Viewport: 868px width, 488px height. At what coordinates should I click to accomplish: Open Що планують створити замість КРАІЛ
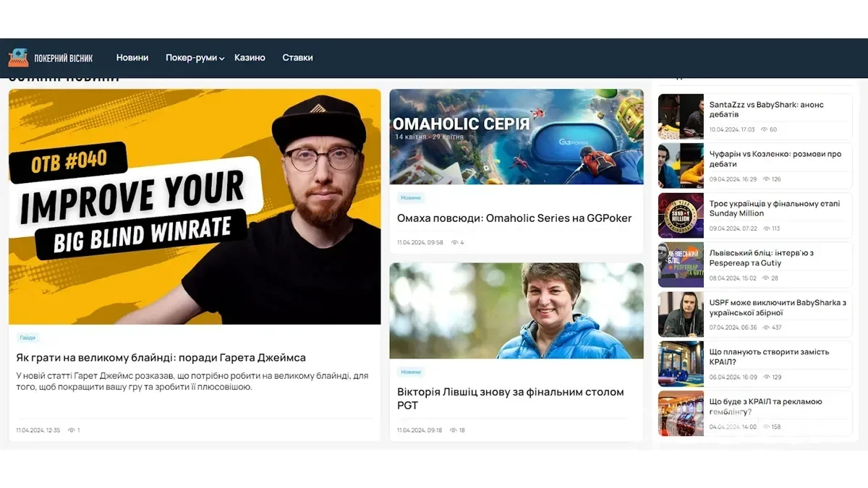pos(769,357)
